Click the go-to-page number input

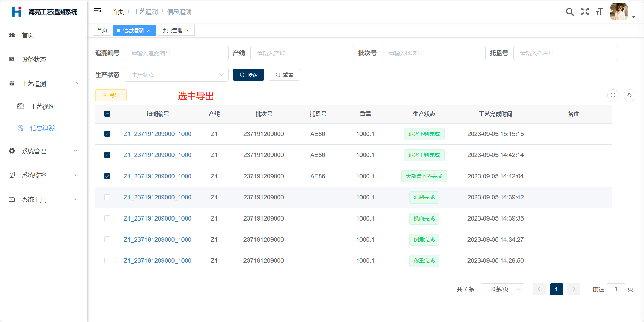616,289
